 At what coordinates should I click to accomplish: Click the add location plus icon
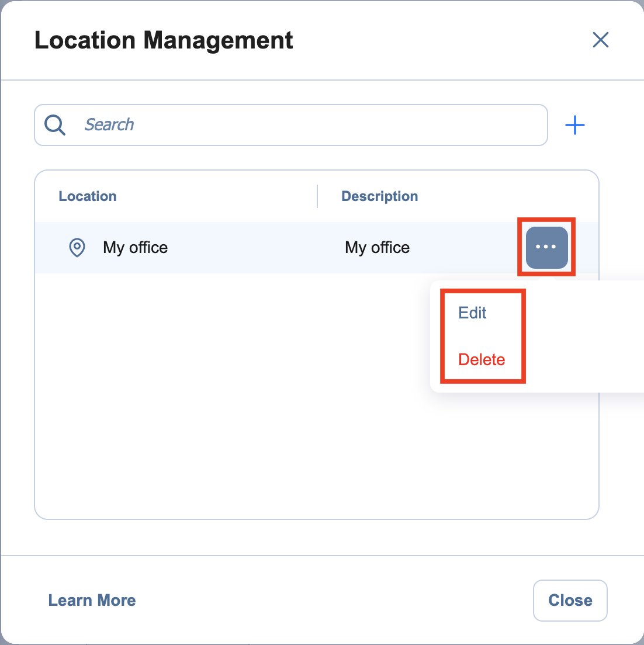[x=575, y=125]
